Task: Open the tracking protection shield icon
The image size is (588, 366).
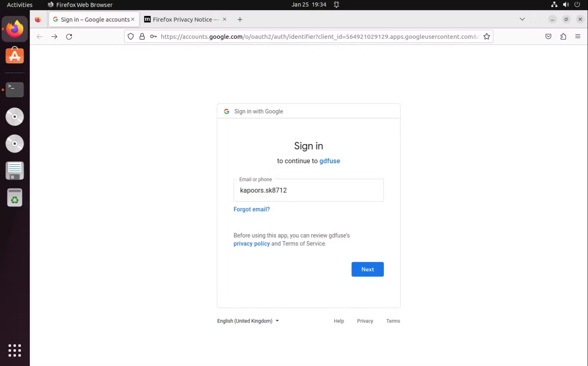Action: point(131,37)
